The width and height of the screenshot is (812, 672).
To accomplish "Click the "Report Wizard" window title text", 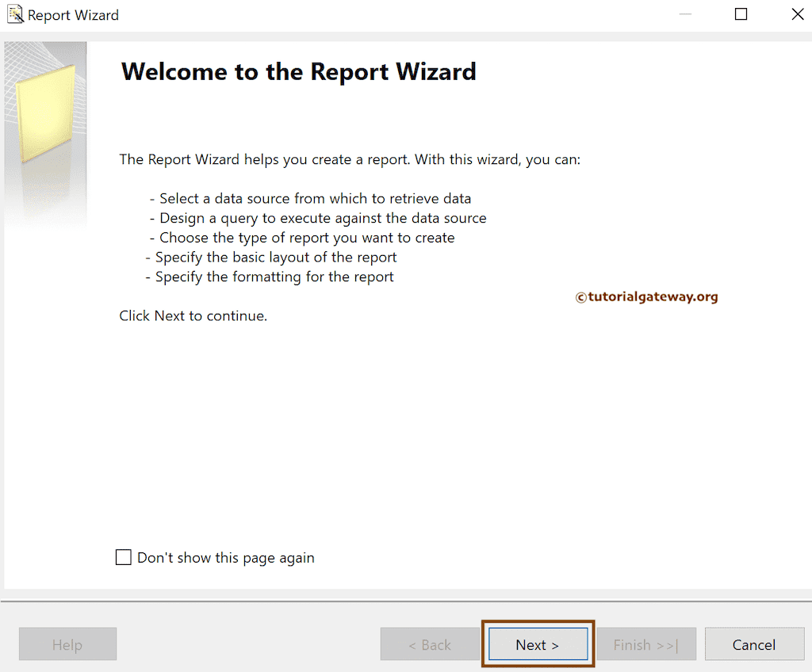I will [x=73, y=15].
